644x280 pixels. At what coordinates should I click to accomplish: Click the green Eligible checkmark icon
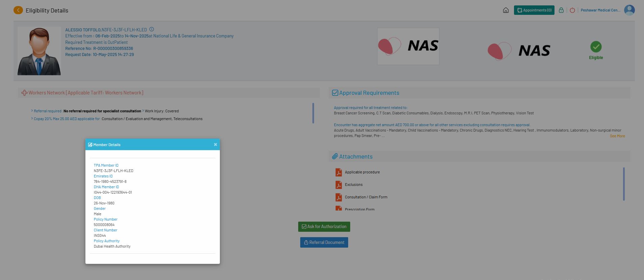pos(596,47)
